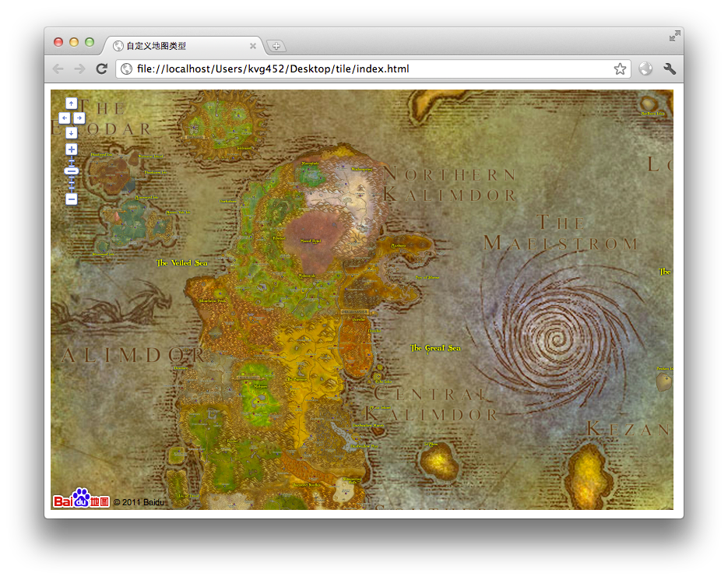The height and width of the screenshot is (580, 728).
Task: Click the Kezan label on map
Action: pyautogui.click(x=628, y=429)
